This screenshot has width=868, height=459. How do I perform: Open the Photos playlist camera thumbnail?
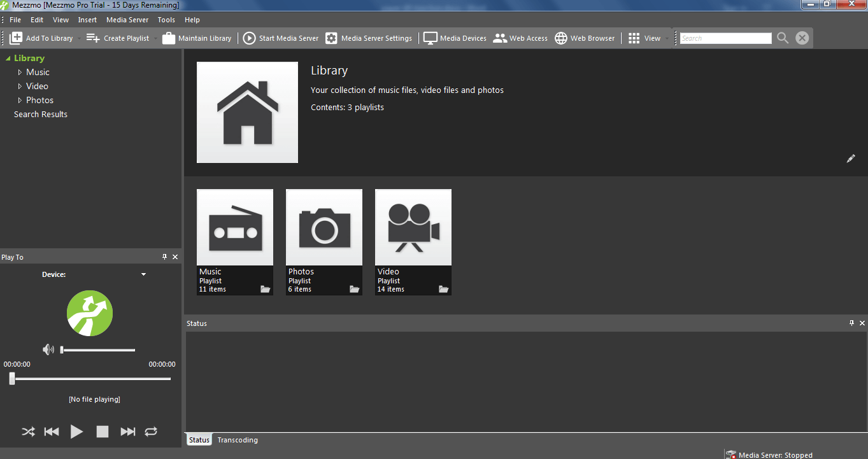tap(324, 227)
